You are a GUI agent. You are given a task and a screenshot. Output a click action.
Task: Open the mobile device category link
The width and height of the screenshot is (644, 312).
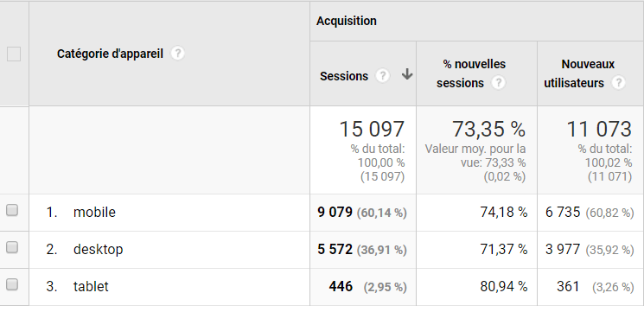coord(94,213)
